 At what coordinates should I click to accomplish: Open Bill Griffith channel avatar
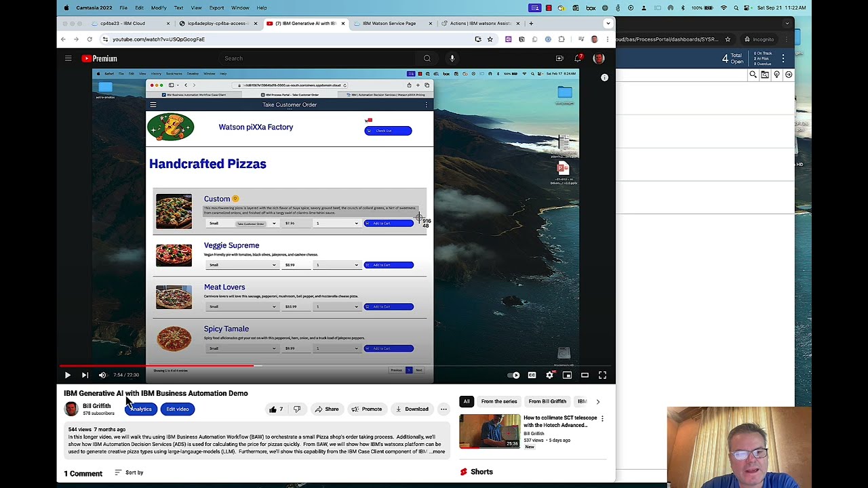tap(71, 409)
